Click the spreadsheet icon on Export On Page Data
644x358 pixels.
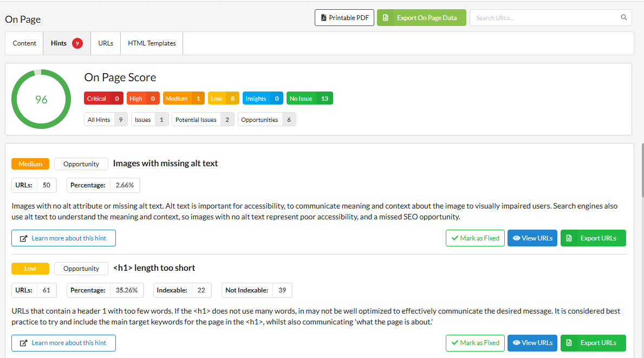tap(385, 18)
